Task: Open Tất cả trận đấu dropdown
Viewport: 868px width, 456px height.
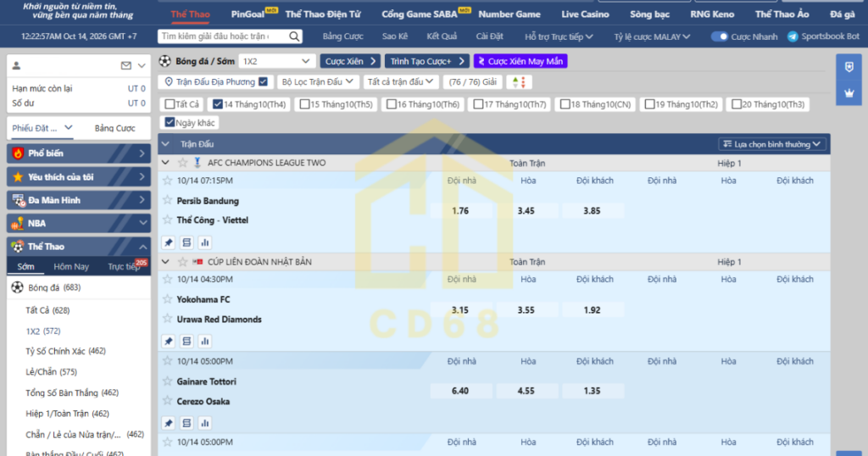Action: (x=401, y=82)
